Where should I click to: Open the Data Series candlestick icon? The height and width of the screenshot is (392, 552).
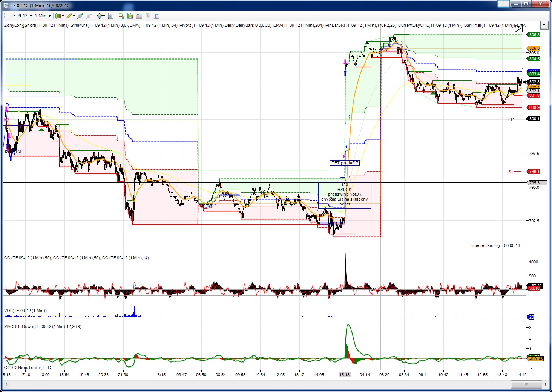[x=130, y=16]
